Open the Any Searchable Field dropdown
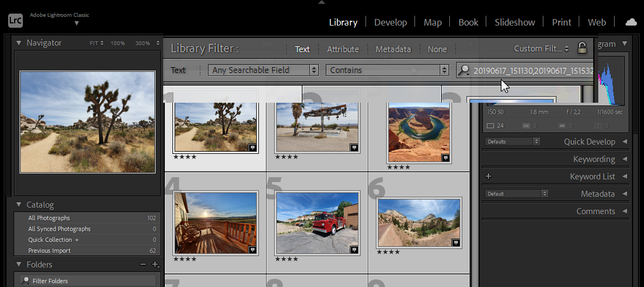 pyautogui.click(x=263, y=70)
